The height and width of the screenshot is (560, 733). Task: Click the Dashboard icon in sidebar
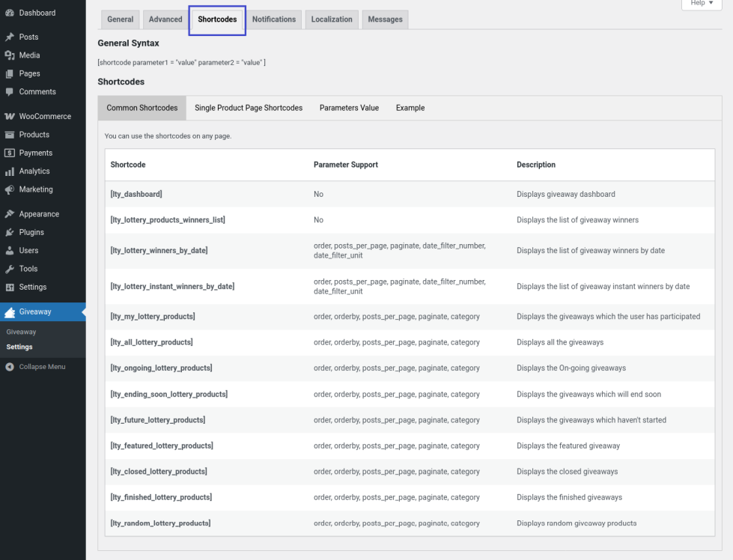(10, 13)
